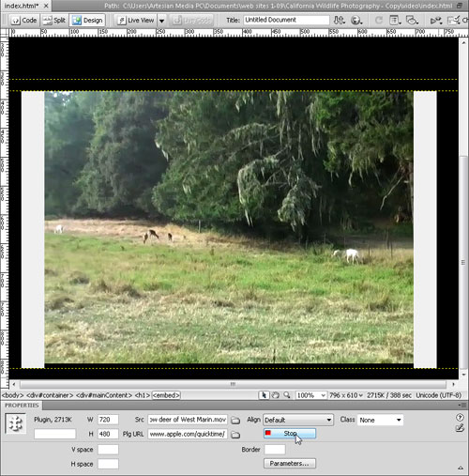
Task: Select the Design view button
Action: (87, 21)
